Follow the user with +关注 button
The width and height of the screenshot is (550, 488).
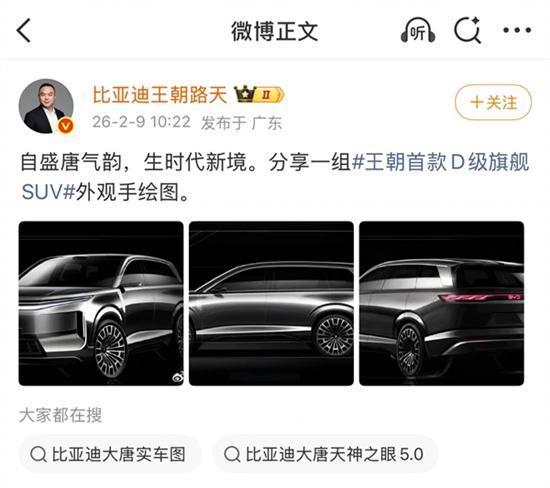pyautogui.click(x=493, y=102)
